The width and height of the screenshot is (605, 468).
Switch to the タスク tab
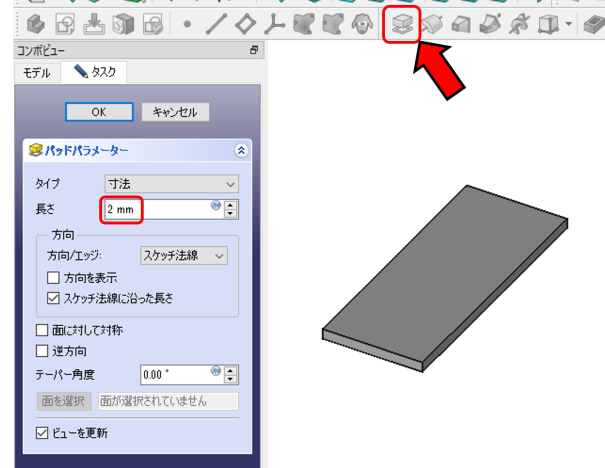click(94, 72)
